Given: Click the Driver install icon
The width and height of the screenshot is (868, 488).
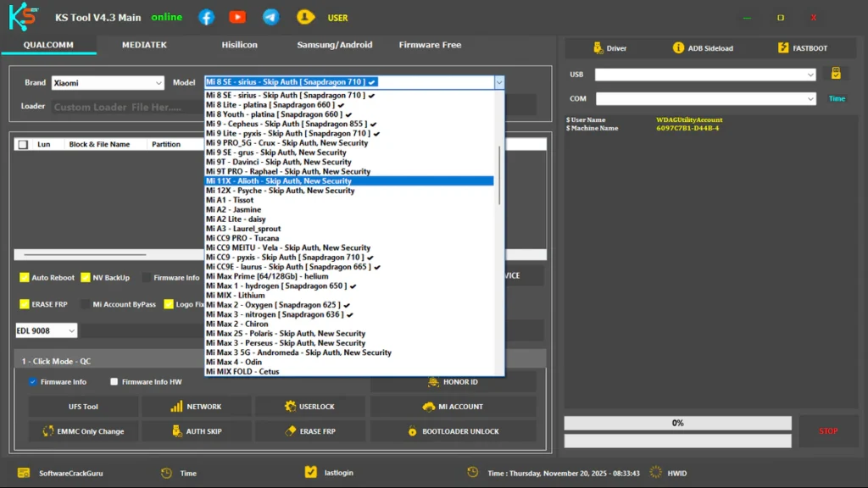Looking at the screenshot, I should click(x=598, y=48).
